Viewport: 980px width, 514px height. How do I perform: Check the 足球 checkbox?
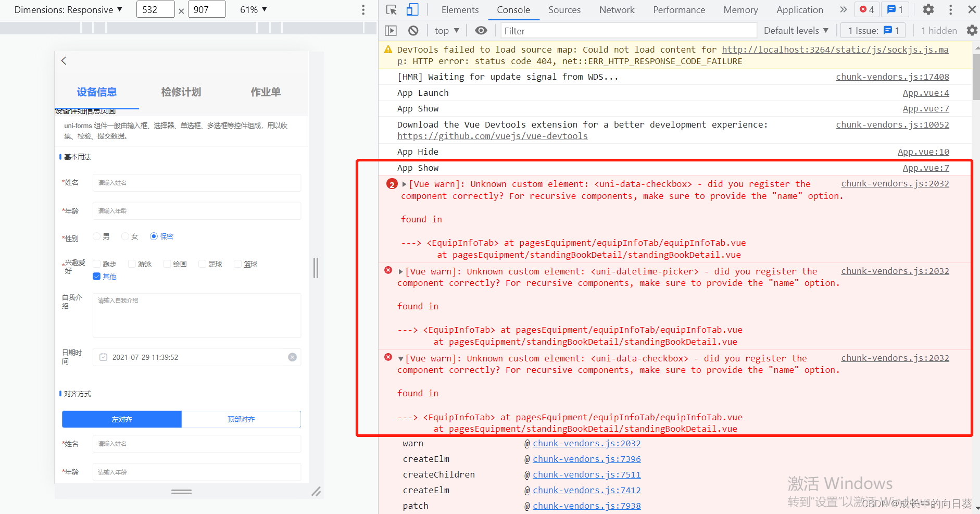pos(203,264)
